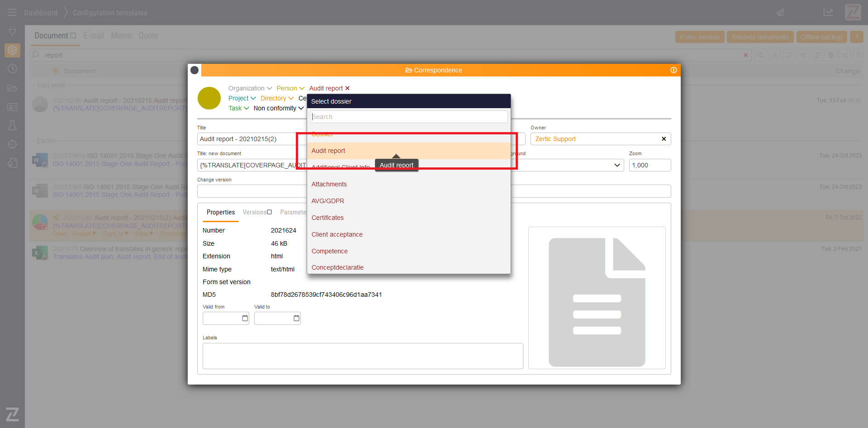Select Certificates in the dossier list
868x428 pixels.
point(327,218)
